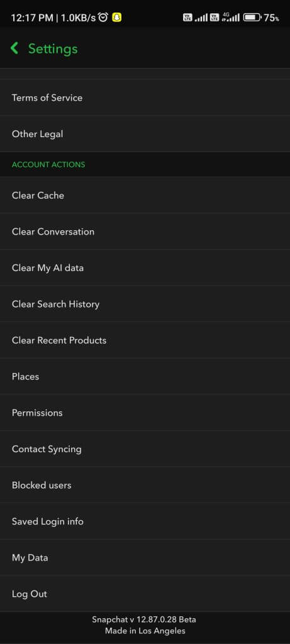Open Contact Syncing
Screen dimensions: 290x644
[145, 449]
